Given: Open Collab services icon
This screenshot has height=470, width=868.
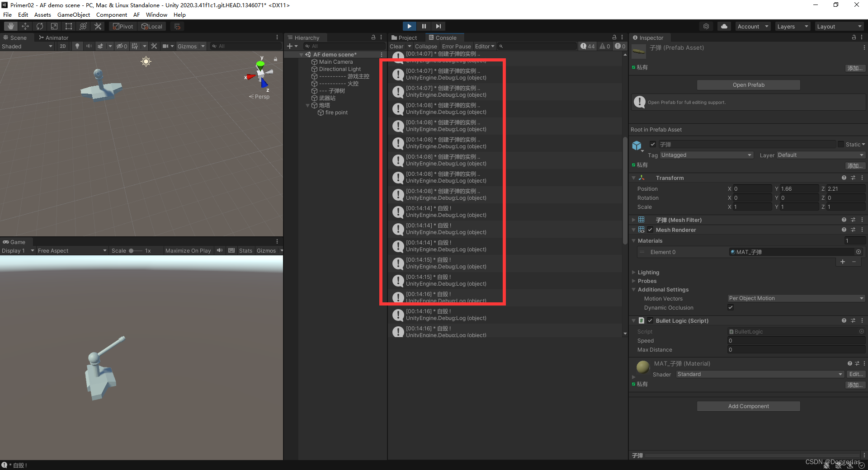Looking at the screenshot, I should pyautogui.click(x=706, y=26).
